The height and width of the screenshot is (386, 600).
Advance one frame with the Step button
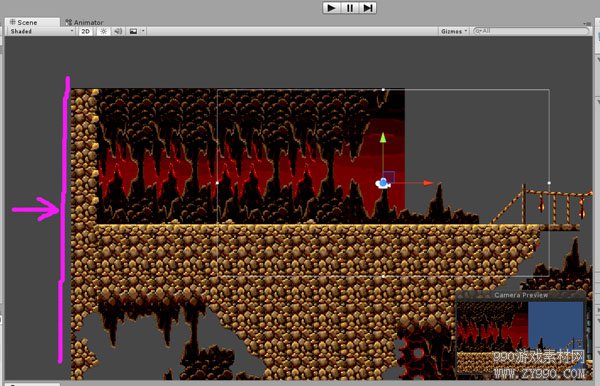tap(368, 8)
